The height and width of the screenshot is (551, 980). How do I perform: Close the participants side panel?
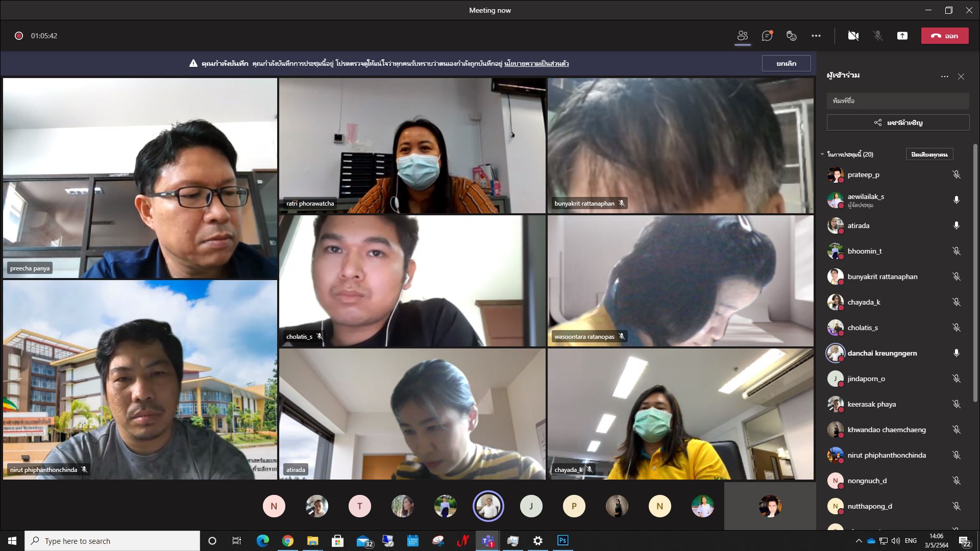[x=961, y=77]
